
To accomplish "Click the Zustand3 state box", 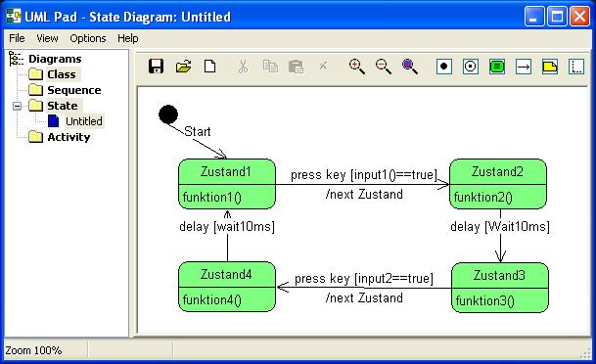I will click(x=500, y=288).
